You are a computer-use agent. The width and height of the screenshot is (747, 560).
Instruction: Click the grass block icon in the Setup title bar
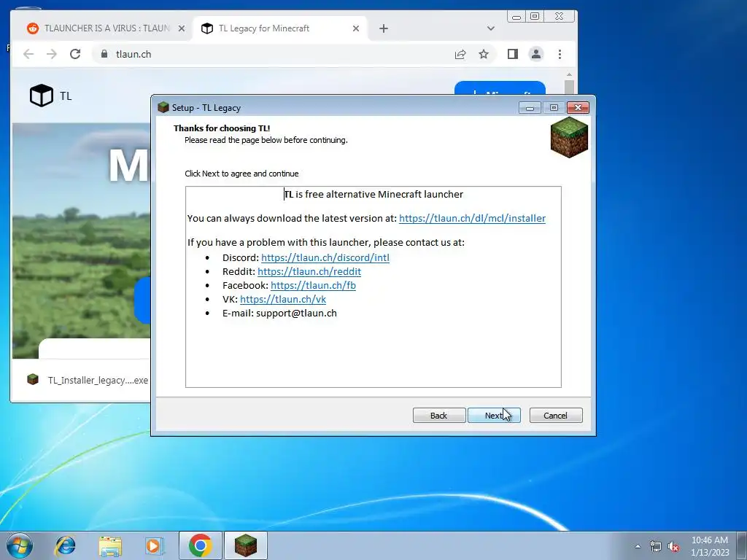[x=163, y=108]
